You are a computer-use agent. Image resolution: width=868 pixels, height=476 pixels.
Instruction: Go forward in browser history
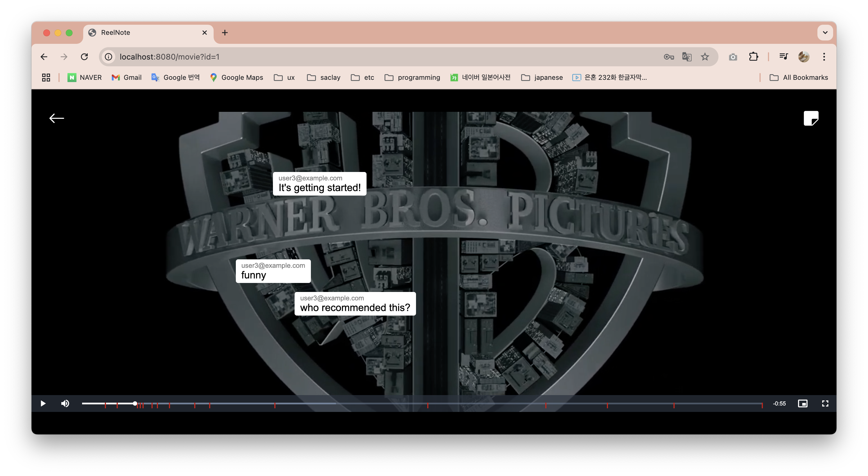tap(64, 56)
